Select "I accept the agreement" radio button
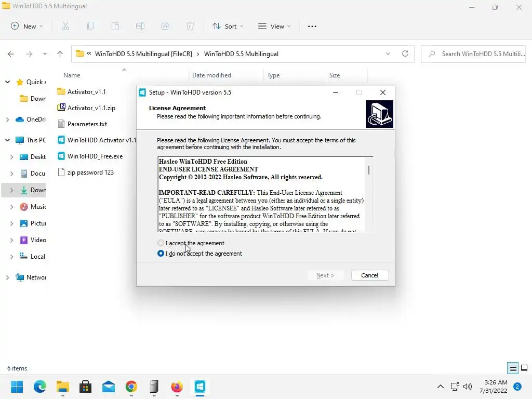Image resolution: width=532 pixels, height=399 pixels. (161, 243)
